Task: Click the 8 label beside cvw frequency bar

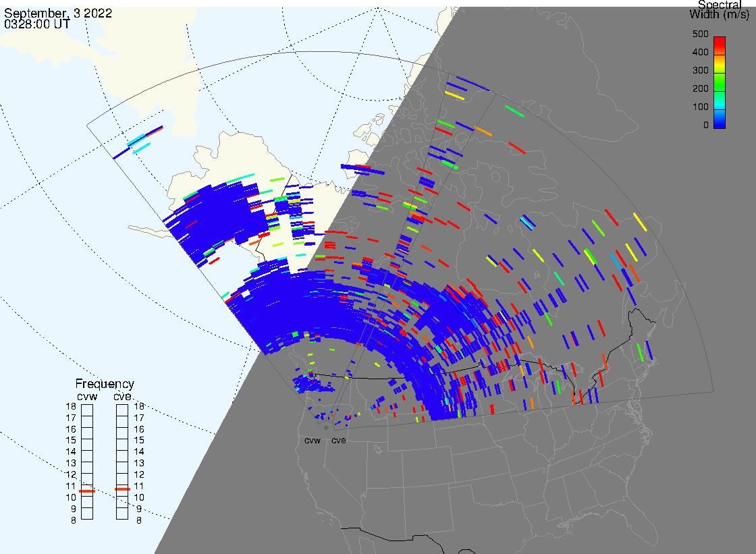Action: pyautogui.click(x=74, y=521)
